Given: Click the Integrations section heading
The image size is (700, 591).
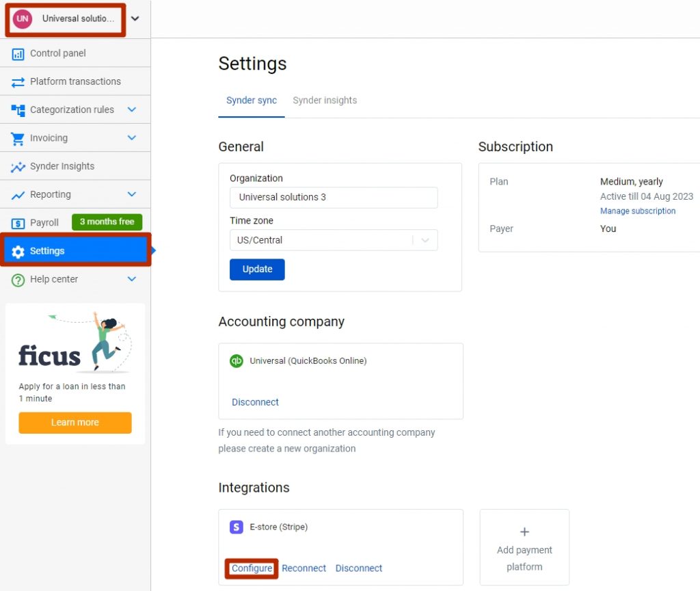Looking at the screenshot, I should coord(254,488).
